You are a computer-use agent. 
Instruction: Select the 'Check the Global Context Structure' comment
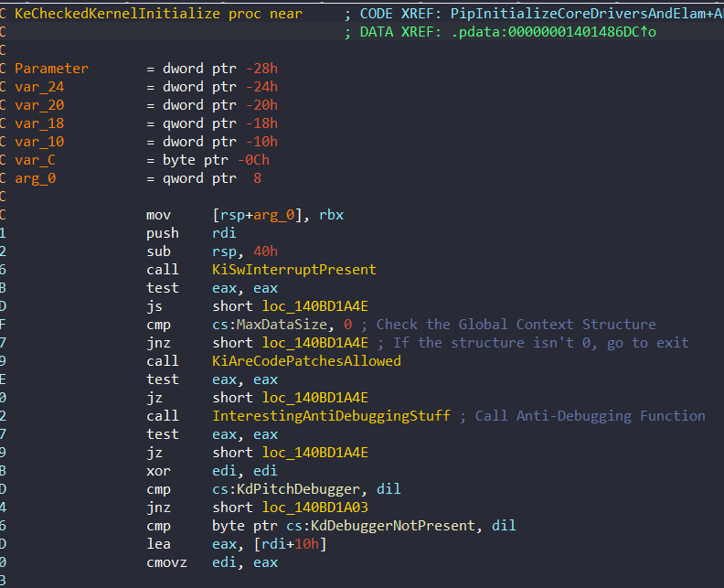(x=516, y=325)
